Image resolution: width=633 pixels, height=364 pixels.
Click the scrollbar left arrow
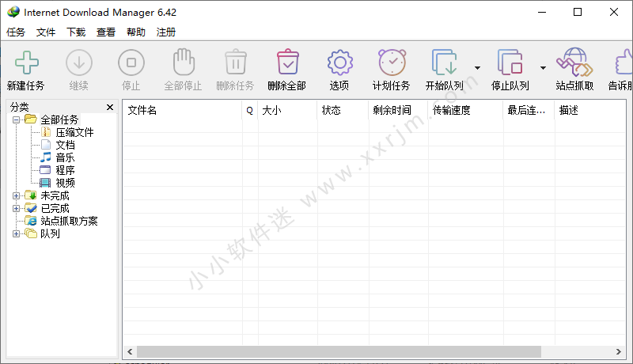pos(130,351)
